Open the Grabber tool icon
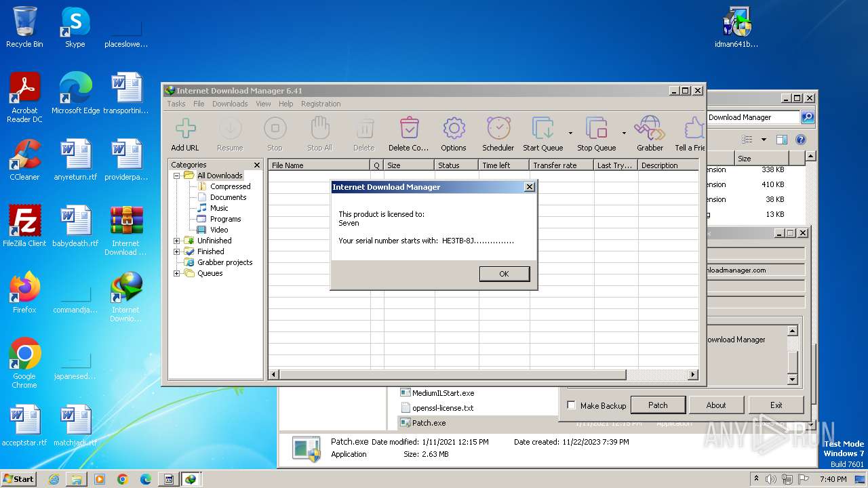868x488 pixels. pos(650,129)
